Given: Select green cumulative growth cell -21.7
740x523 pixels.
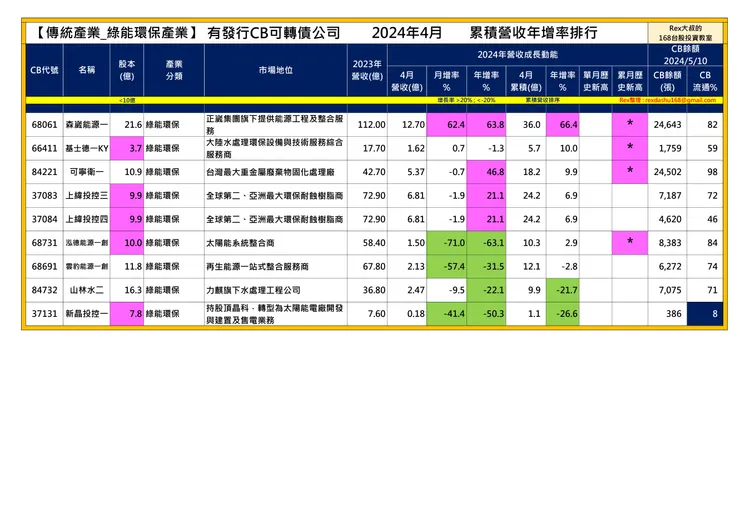Looking at the screenshot, I should pos(563,290).
